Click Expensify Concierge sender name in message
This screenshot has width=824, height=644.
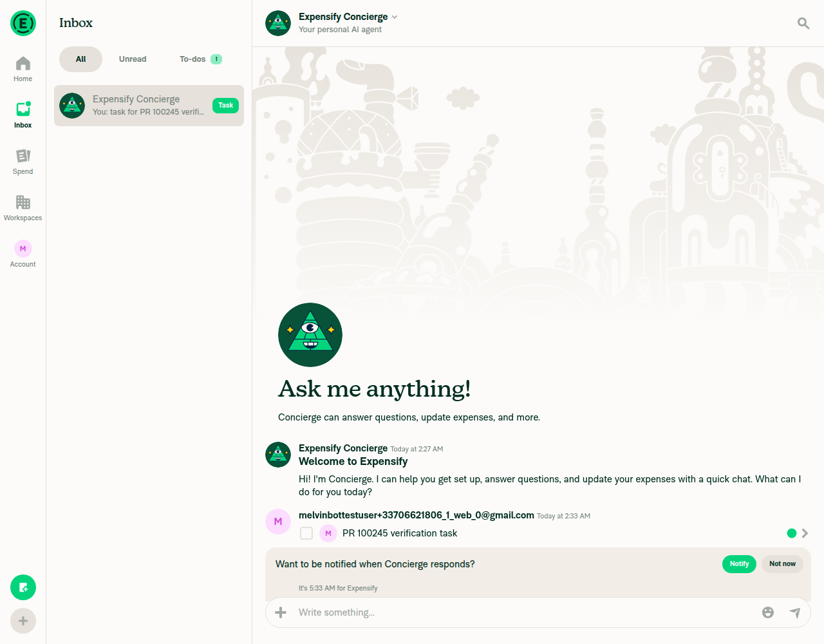tap(343, 448)
